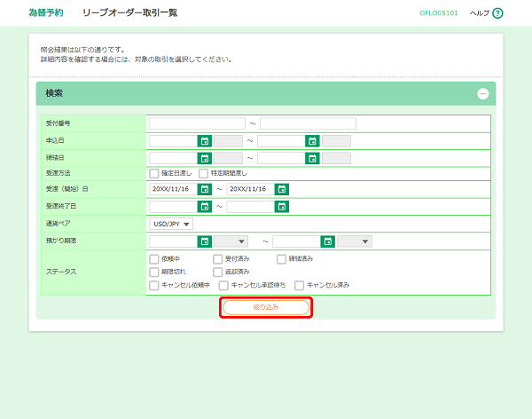The image size is (532, 419).
Task: Click the 締結日 start date field
Action: point(174,158)
